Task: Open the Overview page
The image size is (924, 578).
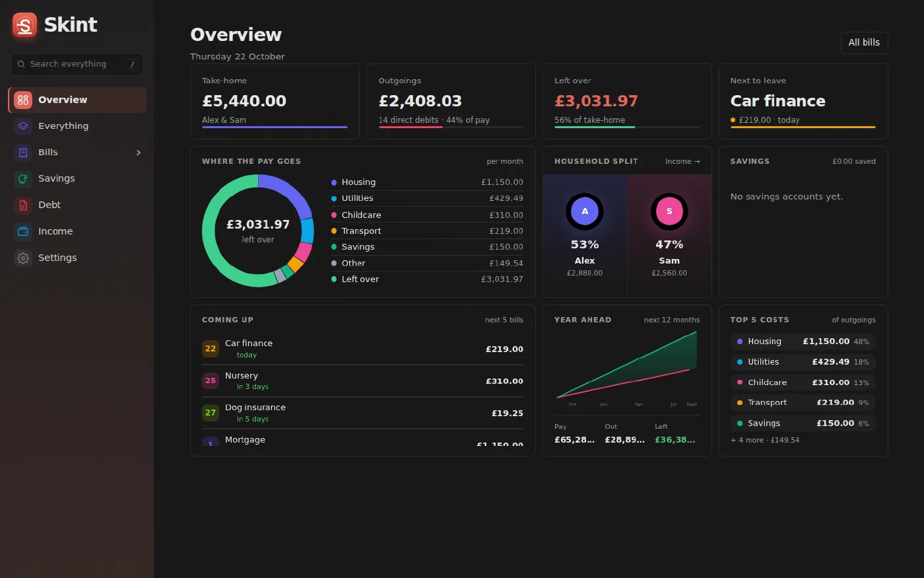Action: click(x=77, y=100)
